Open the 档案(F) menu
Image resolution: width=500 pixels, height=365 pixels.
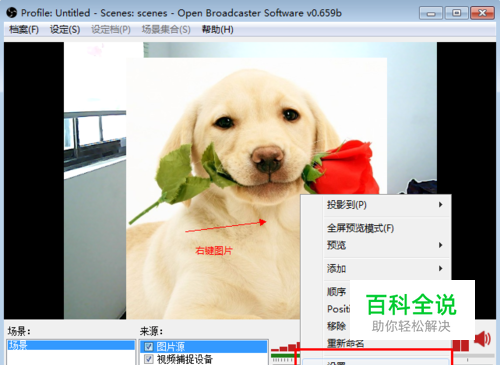point(24,30)
